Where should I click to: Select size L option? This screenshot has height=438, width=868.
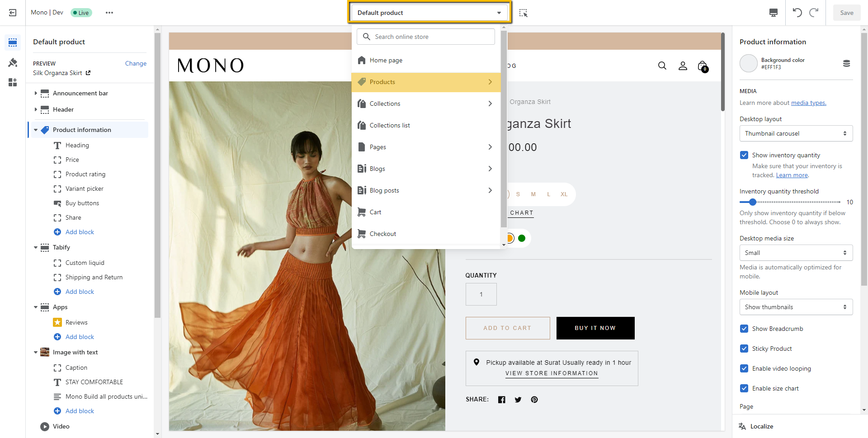549,194
